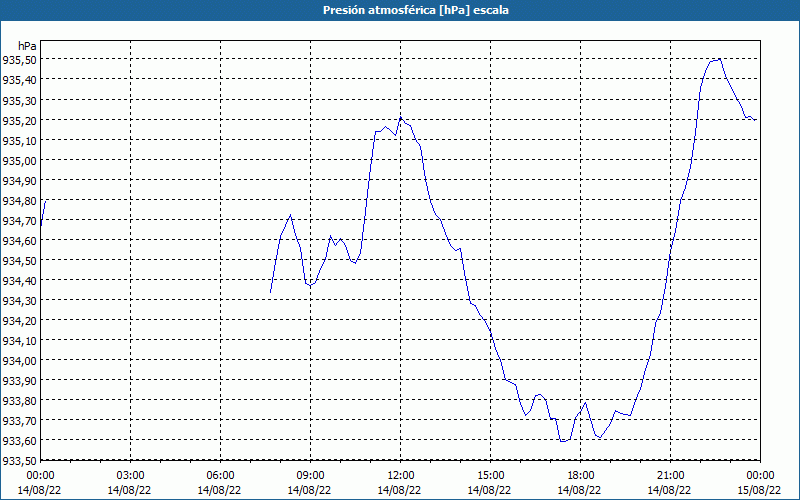Click the 21:00 time label

[670, 476]
